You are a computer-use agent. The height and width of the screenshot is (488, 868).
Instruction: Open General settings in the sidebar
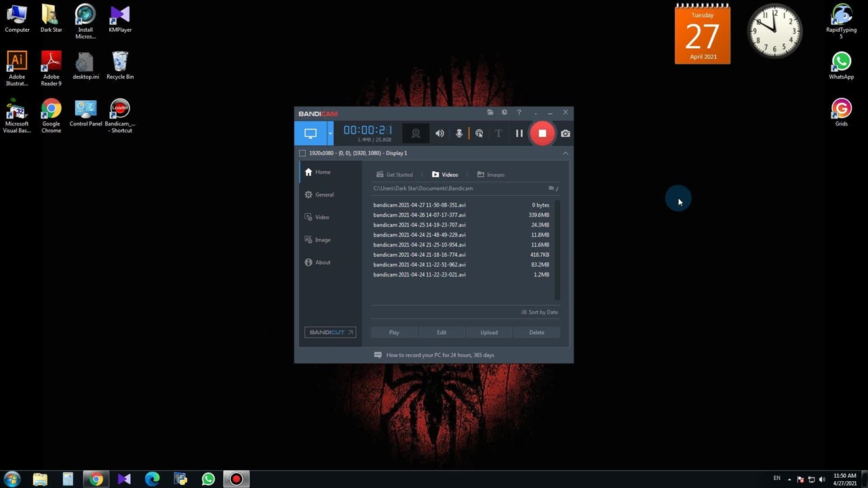tap(323, 195)
